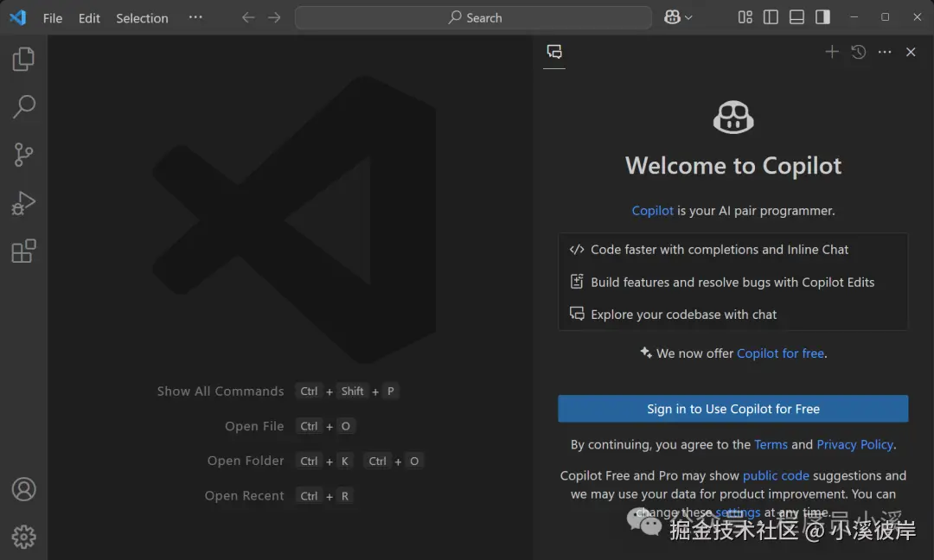
Task: Open the Source Control view
Action: pos(24,155)
